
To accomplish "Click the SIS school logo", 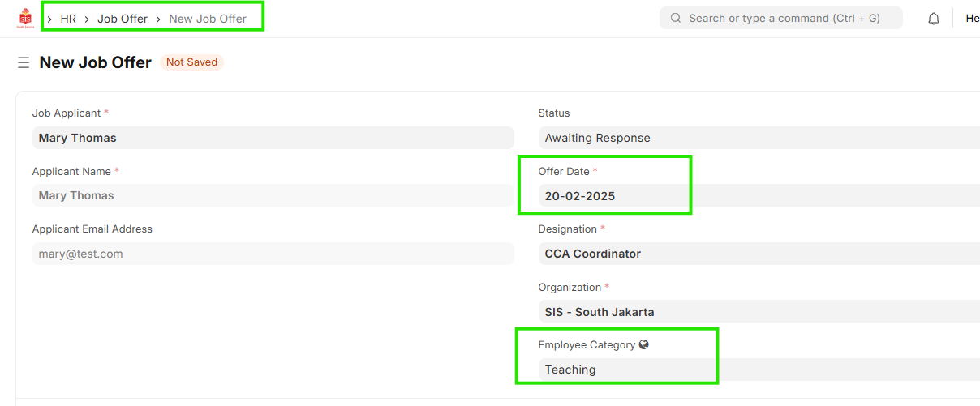I will point(25,19).
